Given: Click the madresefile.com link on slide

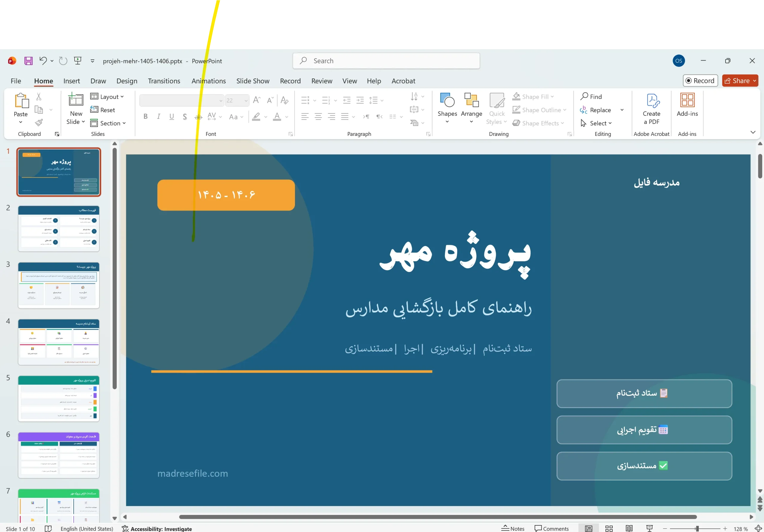Looking at the screenshot, I should tap(193, 473).
